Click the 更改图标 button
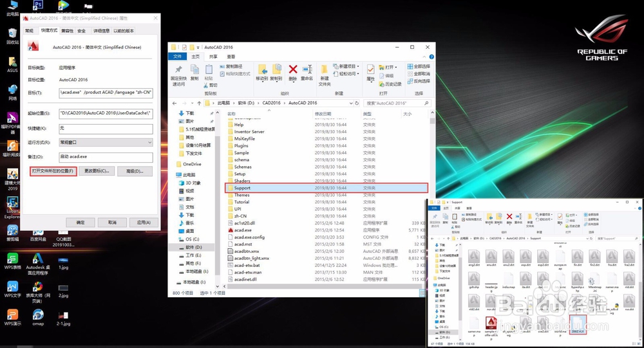 [97, 171]
